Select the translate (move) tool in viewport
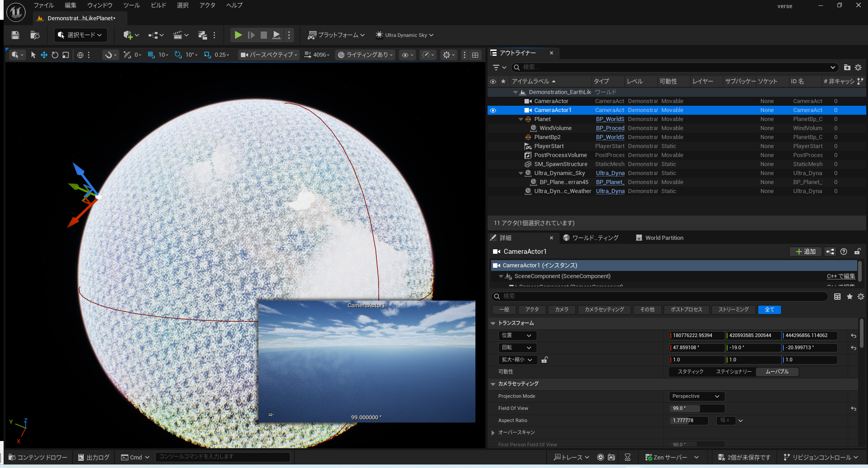 [x=44, y=55]
